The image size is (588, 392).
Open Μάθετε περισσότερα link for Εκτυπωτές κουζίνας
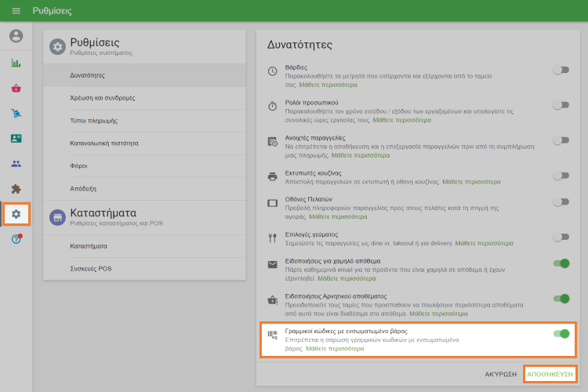471,181
